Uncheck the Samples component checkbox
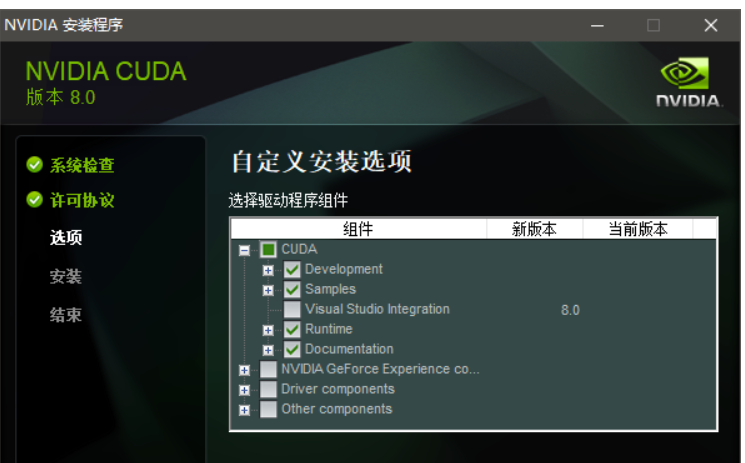Image resolution: width=745 pixels, height=463 pixels. click(292, 289)
